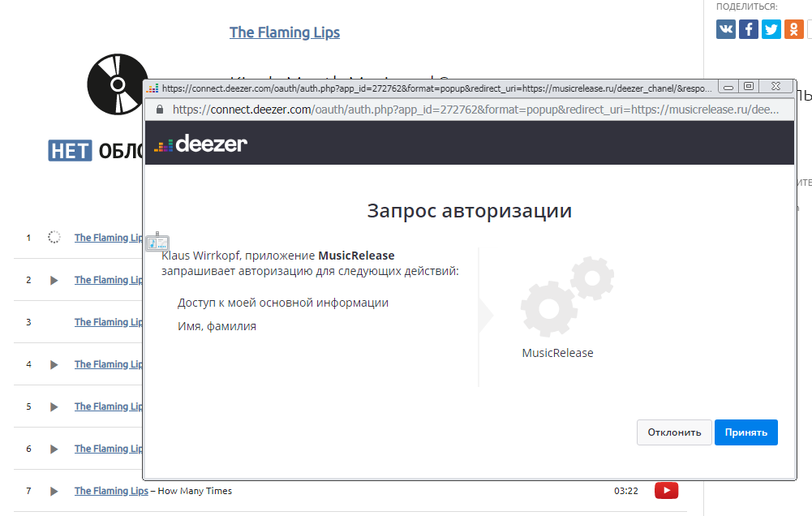Play track 4 in the tracklist
Viewport: 812px width, 516px height.
click(x=54, y=365)
